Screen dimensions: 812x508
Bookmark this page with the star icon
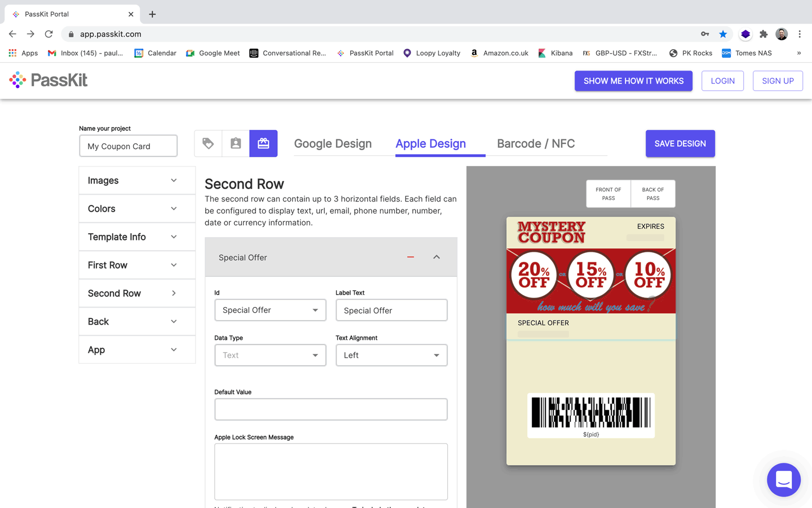(x=723, y=34)
